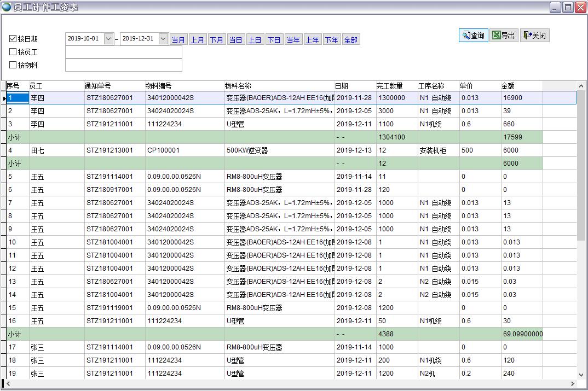Sort by the 员工 column header

[56, 86]
